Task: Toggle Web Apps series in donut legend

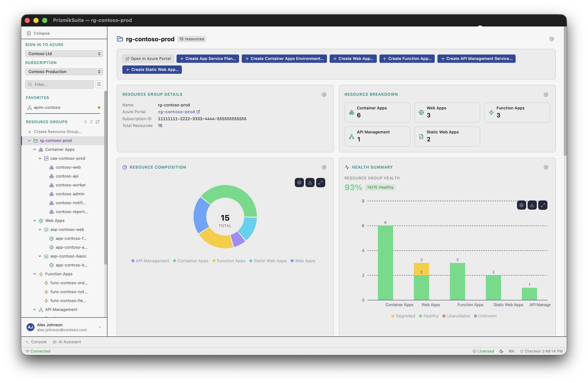Action: point(303,261)
